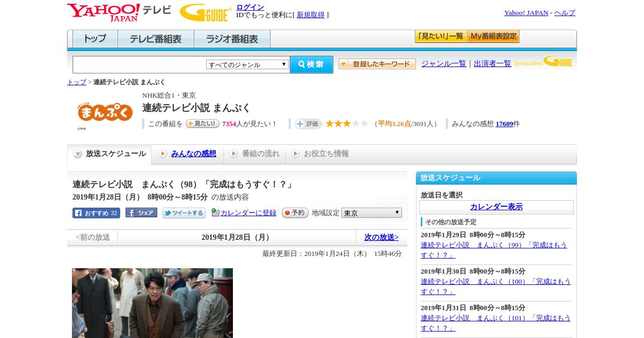
Task: Click the ツイートする Twitter button
Action: [x=184, y=213]
